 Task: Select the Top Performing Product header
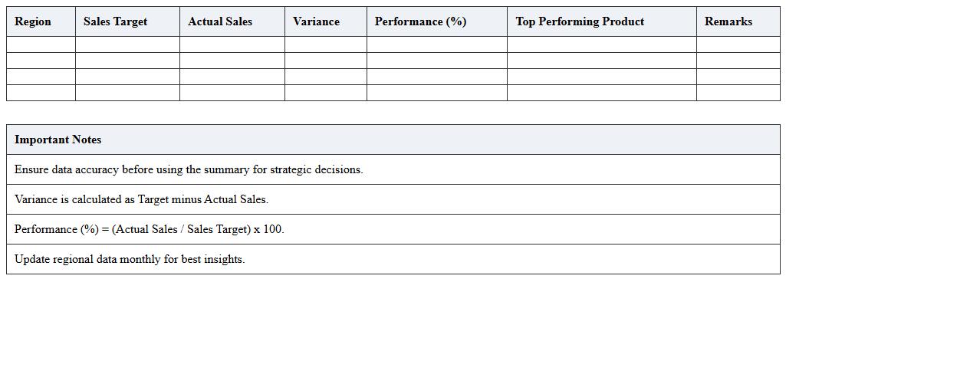[580, 21]
